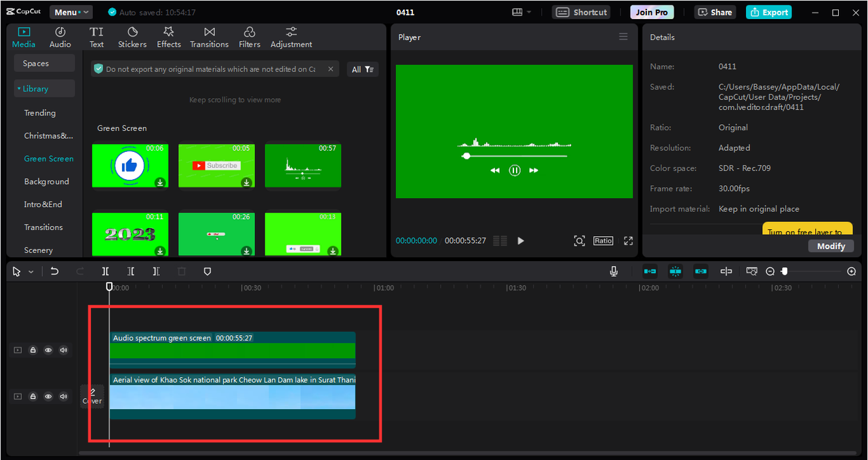The image size is (868, 460).
Task: Open the Transitions tab in top toolbar
Action: (210, 37)
